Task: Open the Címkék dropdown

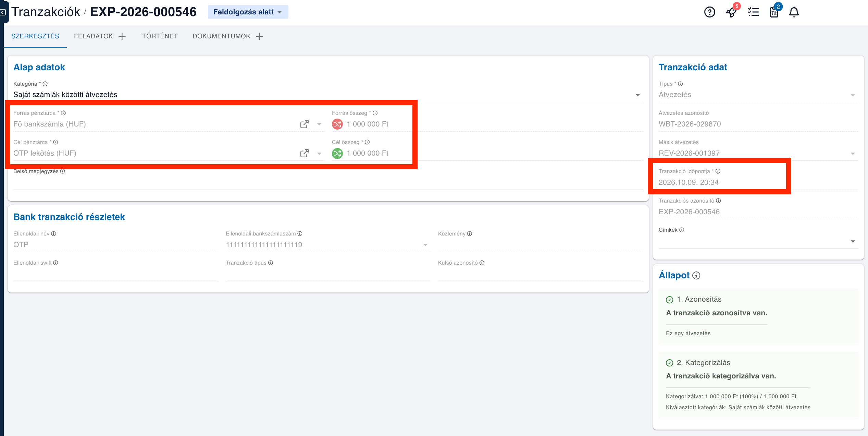Action: [853, 241]
